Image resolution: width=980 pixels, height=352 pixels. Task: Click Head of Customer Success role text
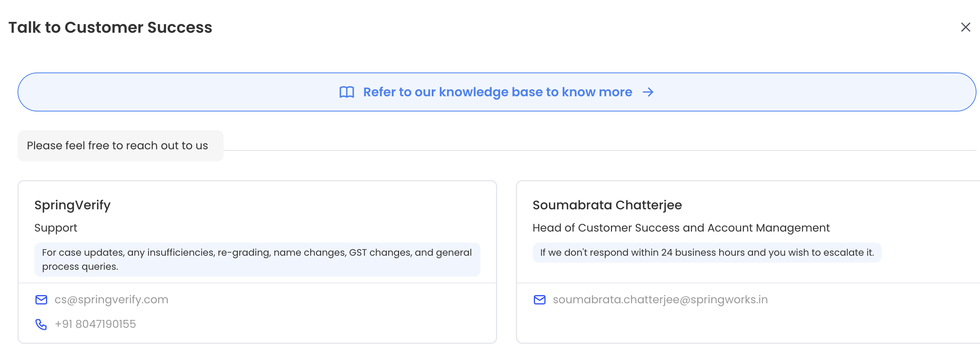(681, 228)
